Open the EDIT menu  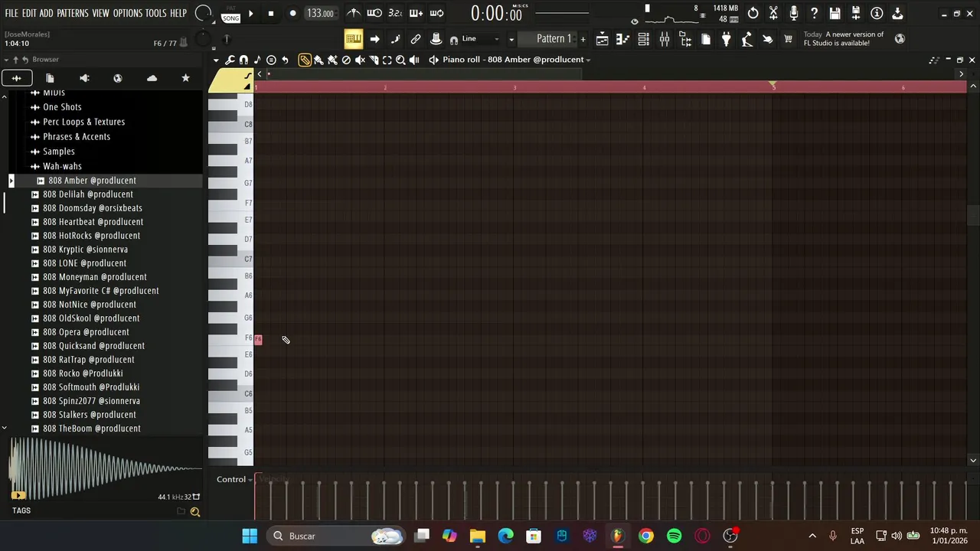[29, 13]
